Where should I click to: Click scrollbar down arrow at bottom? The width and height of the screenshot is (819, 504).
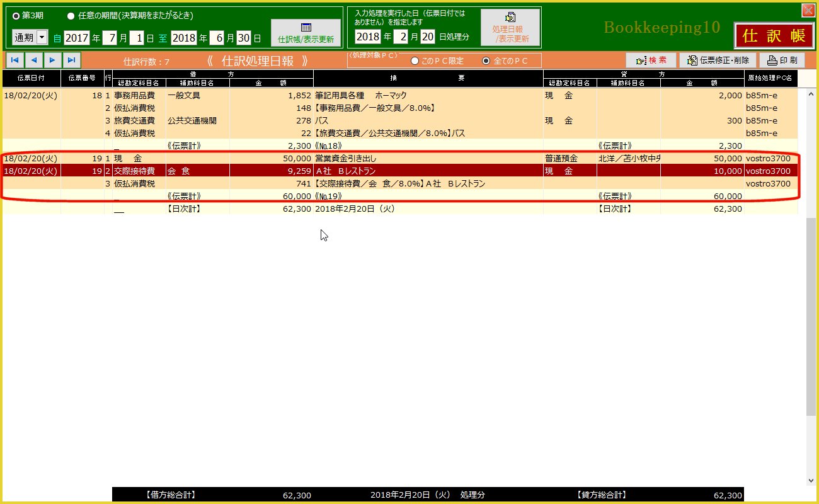pyautogui.click(x=811, y=481)
